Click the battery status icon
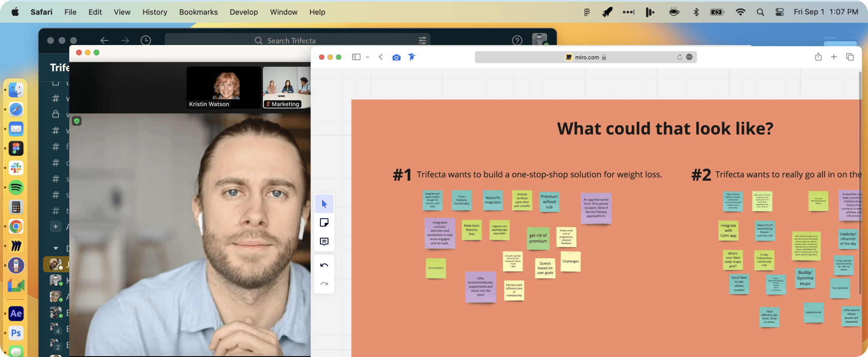 coord(717,12)
